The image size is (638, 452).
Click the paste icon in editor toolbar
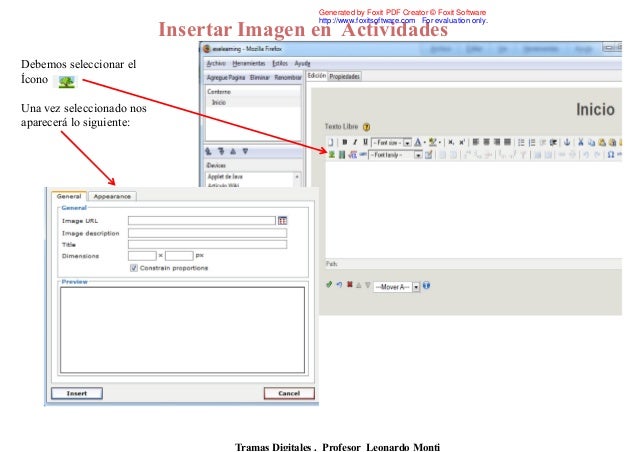(602, 143)
